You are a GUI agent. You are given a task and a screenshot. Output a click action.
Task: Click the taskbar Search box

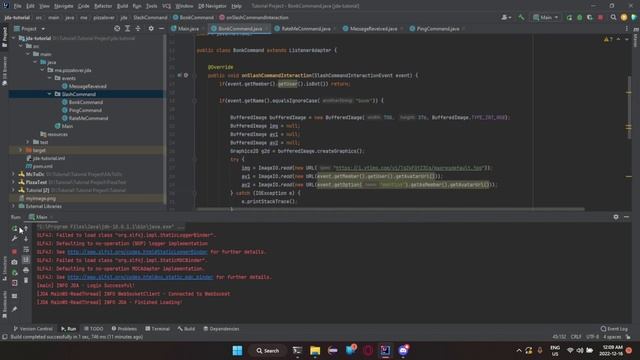pos(268,351)
